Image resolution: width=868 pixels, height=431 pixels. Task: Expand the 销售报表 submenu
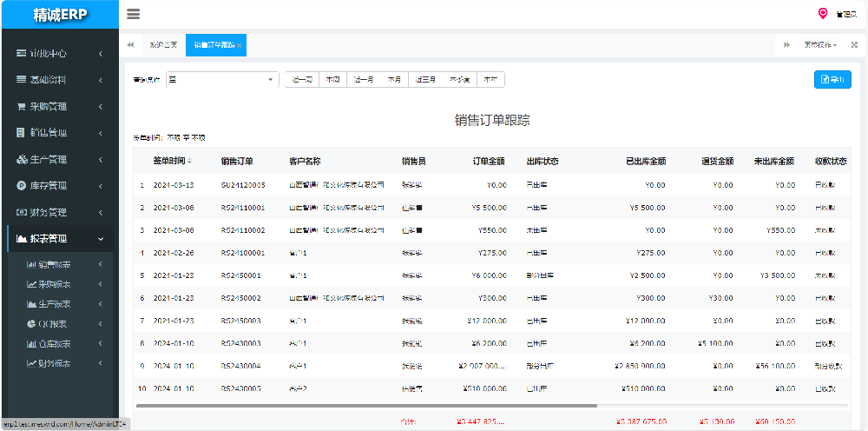[x=60, y=264]
